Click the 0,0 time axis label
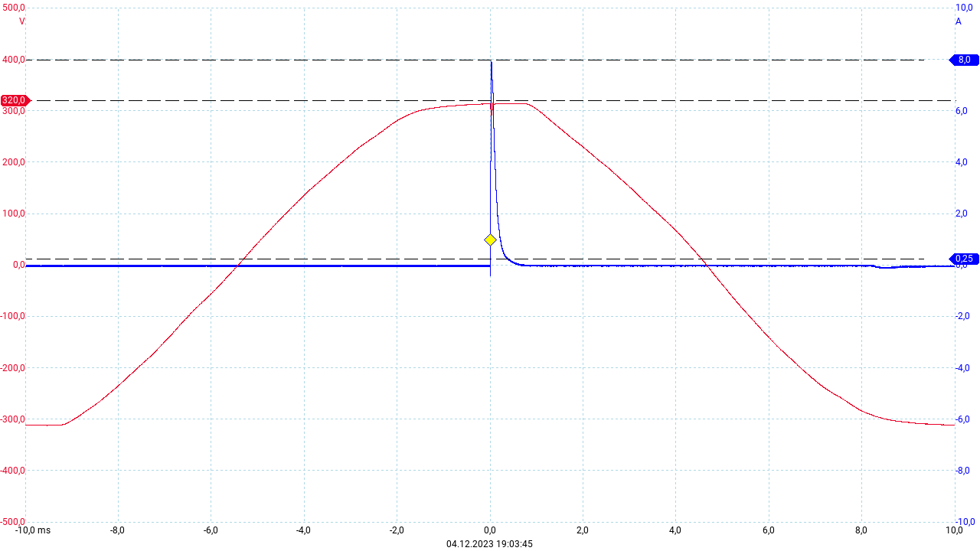The width and height of the screenshot is (980, 551). tap(490, 530)
